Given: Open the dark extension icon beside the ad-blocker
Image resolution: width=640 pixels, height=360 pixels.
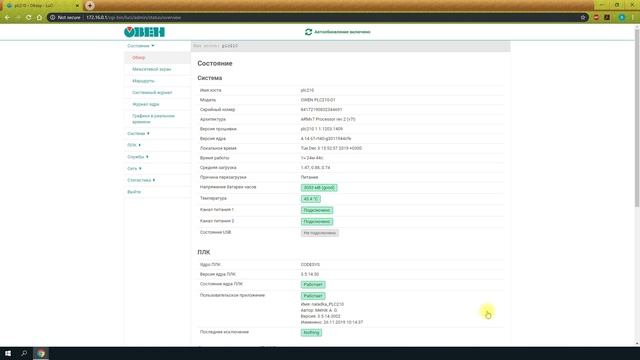Looking at the screenshot, I should pyautogui.click(x=607, y=18).
